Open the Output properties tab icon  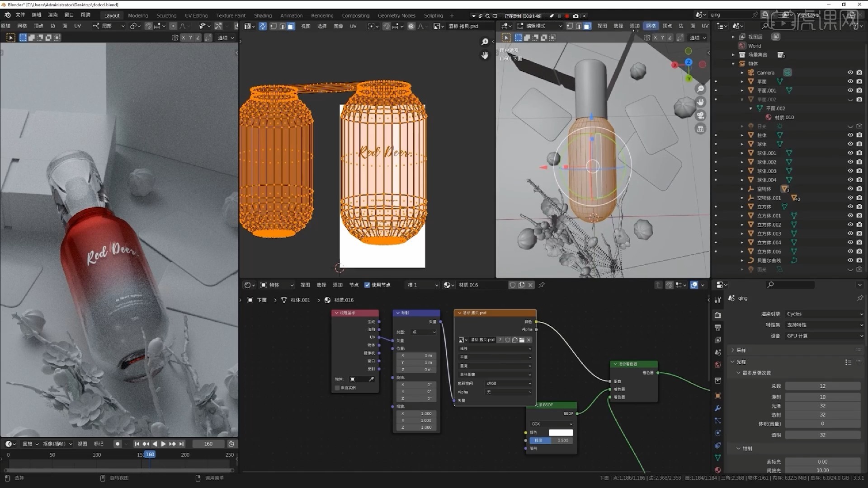point(718,327)
